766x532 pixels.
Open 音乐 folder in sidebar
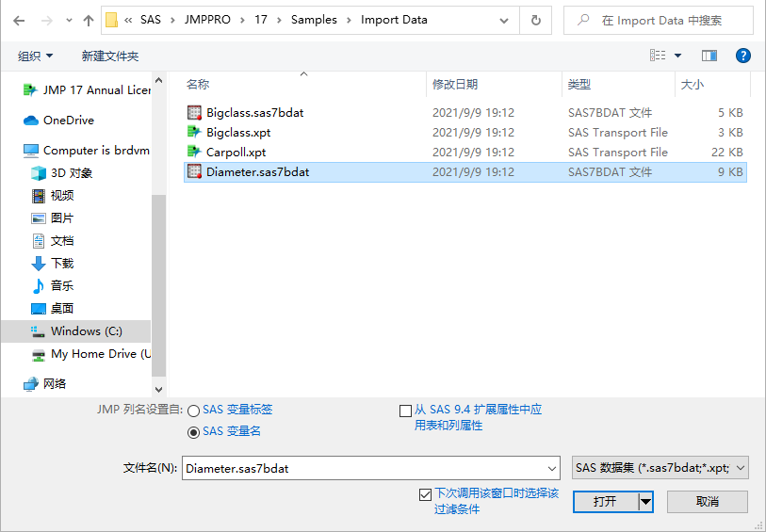point(52,286)
